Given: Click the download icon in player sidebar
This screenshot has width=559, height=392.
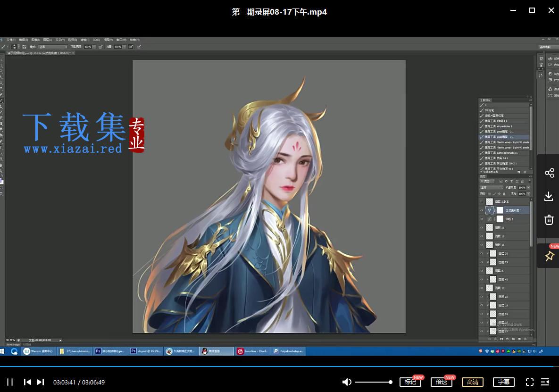Looking at the screenshot, I should (549, 196).
